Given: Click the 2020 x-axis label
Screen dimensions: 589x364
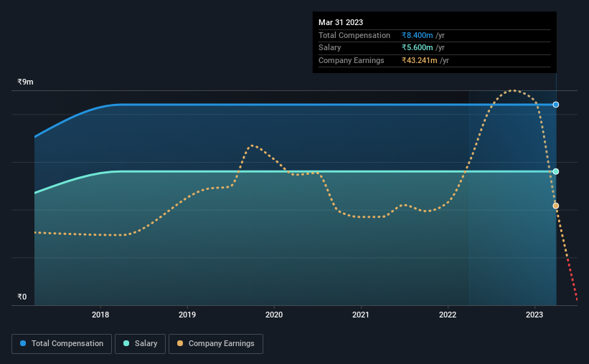Looking at the screenshot, I should click(274, 315).
